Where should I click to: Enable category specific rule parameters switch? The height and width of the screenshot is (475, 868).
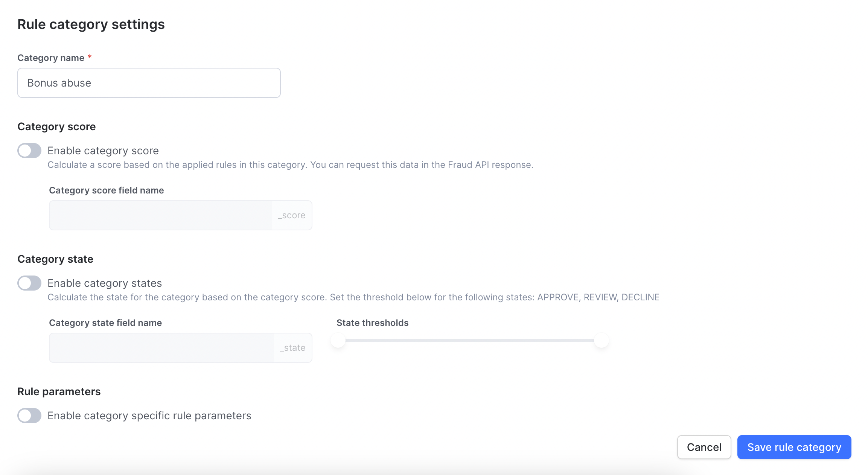click(29, 416)
